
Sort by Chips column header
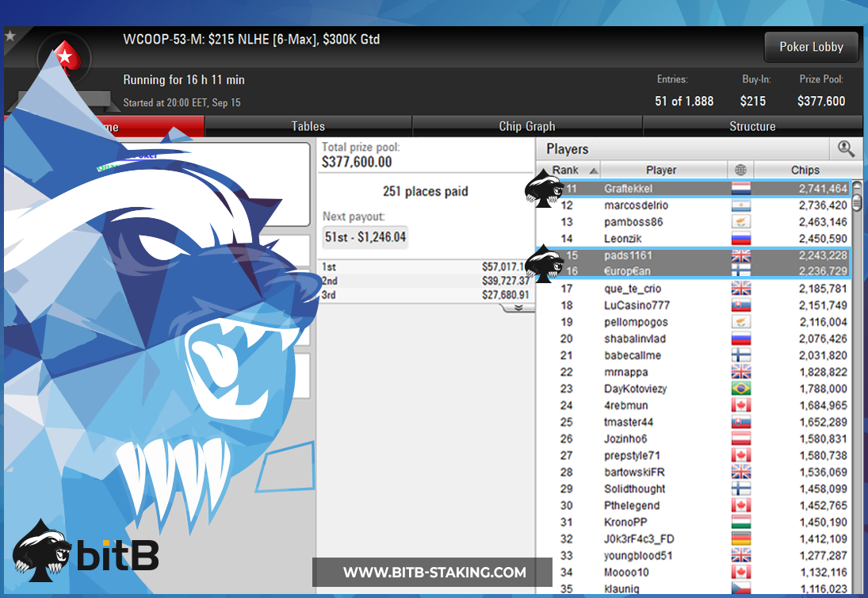(x=805, y=170)
